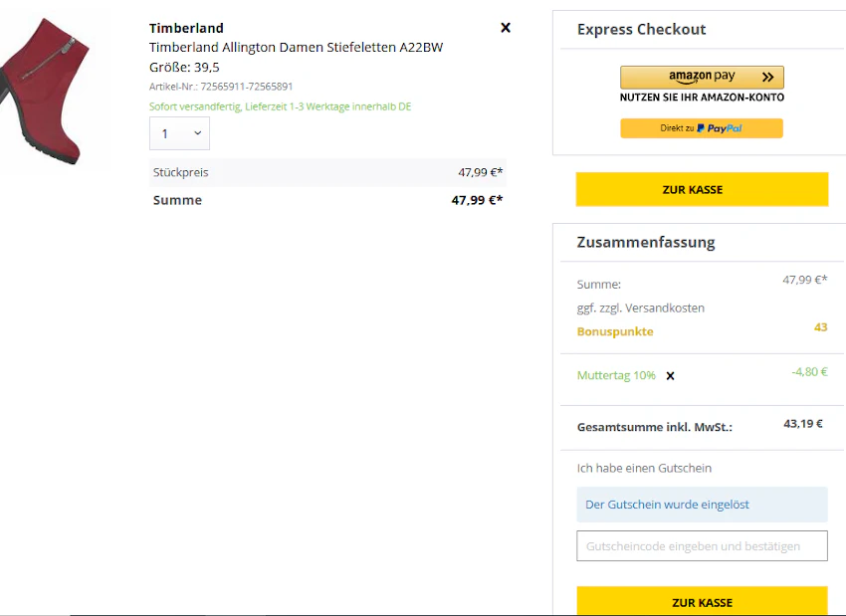
Task: Click the quantity dropdown chevron arrow
Action: click(198, 132)
